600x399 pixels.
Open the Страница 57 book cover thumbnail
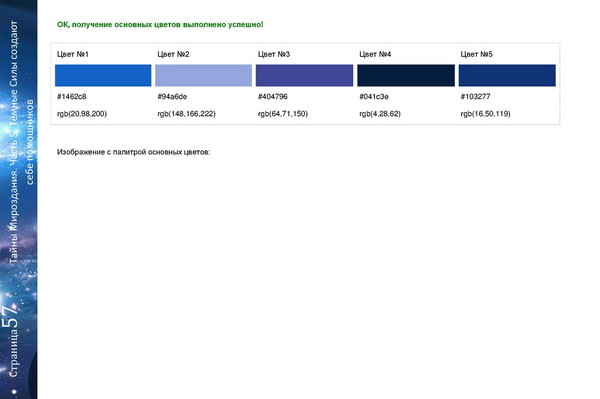tap(18, 199)
